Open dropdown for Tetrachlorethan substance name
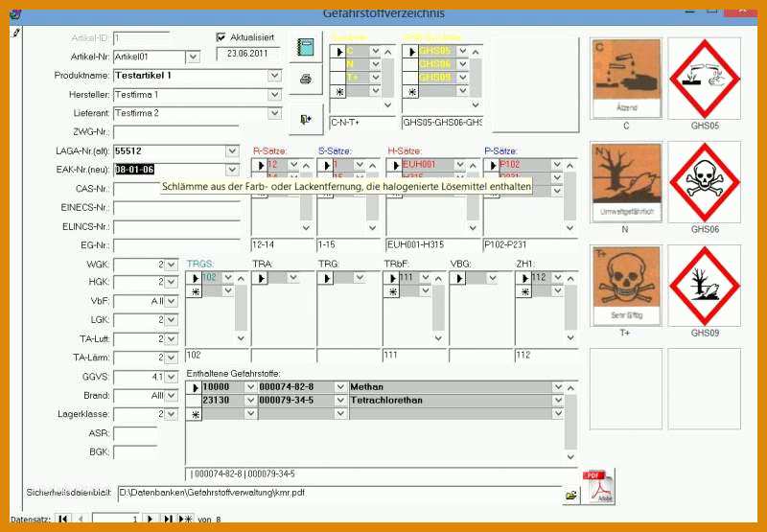 [x=558, y=401]
